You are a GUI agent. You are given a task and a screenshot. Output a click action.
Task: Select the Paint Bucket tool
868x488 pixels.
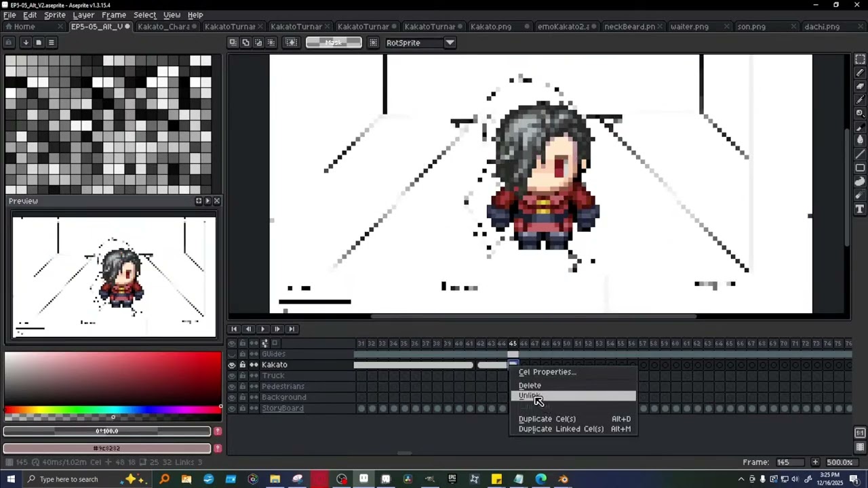(860, 141)
